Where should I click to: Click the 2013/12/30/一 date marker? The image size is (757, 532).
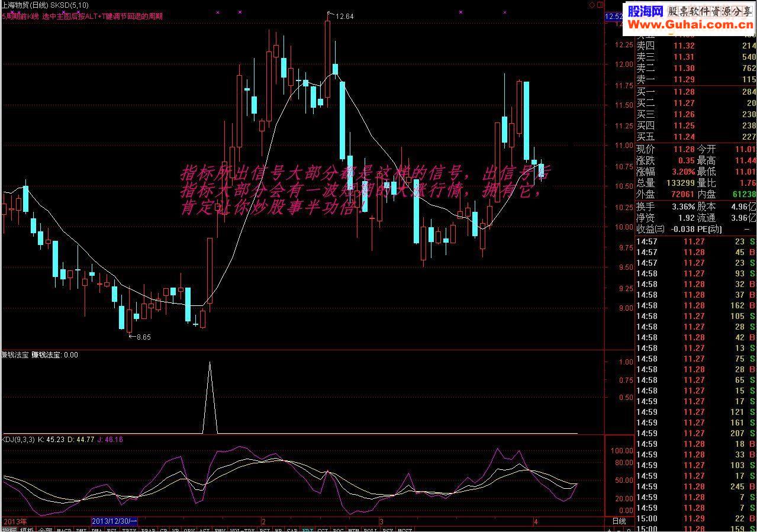click(x=115, y=521)
